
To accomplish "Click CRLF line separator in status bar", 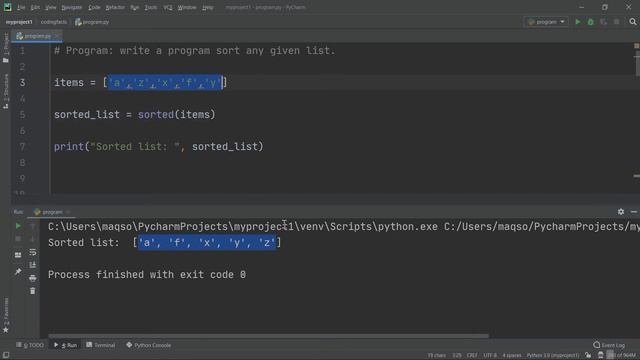I will click(472, 356).
